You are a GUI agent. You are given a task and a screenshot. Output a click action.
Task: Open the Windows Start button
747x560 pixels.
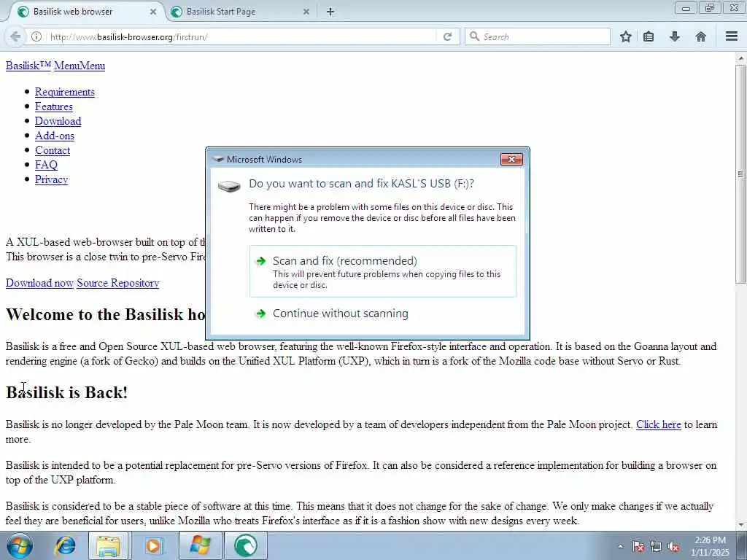pos(20,545)
